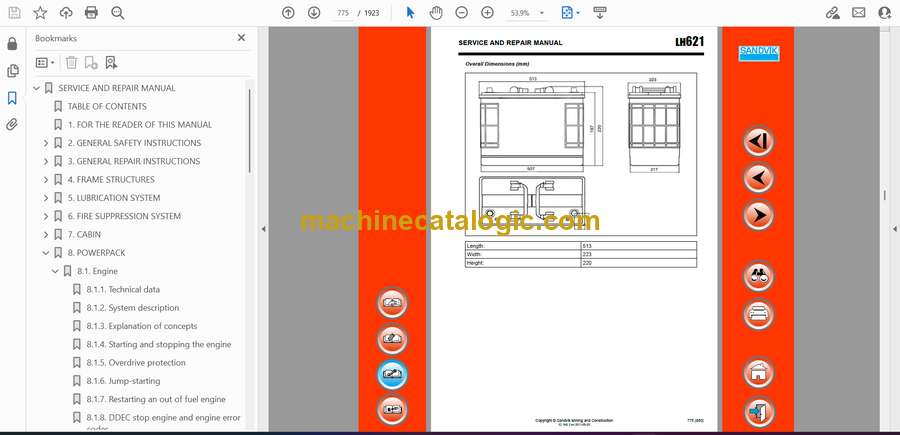Expand 7. CABIN bookmark
The height and width of the screenshot is (435, 900).
[x=46, y=235]
